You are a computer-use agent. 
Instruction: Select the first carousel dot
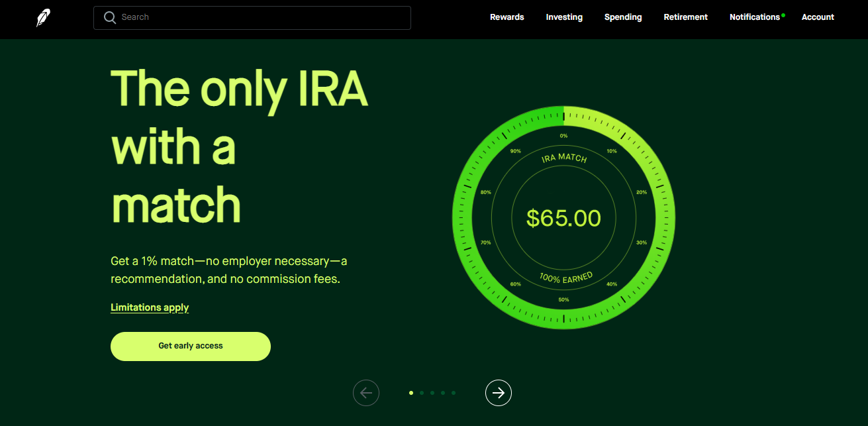pyautogui.click(x=411, y=393)
